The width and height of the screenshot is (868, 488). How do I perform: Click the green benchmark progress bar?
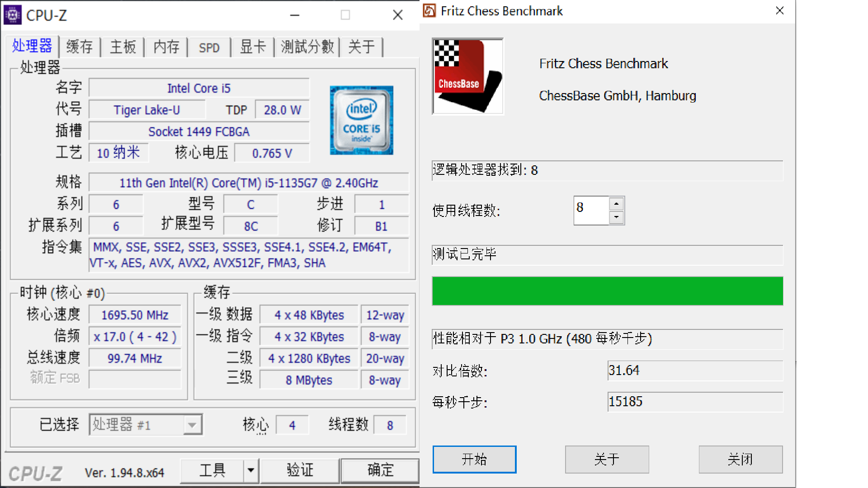(607, 291)
